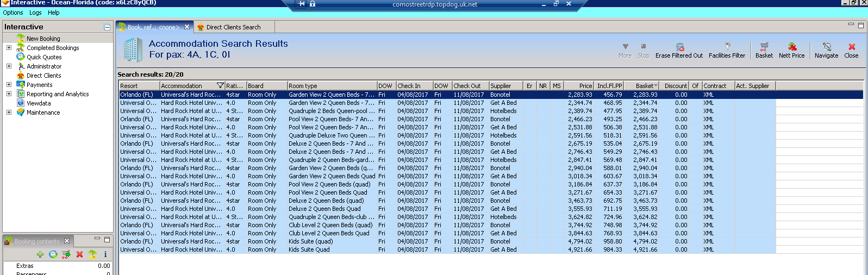Open the Help menu

(x=54, y=12)
